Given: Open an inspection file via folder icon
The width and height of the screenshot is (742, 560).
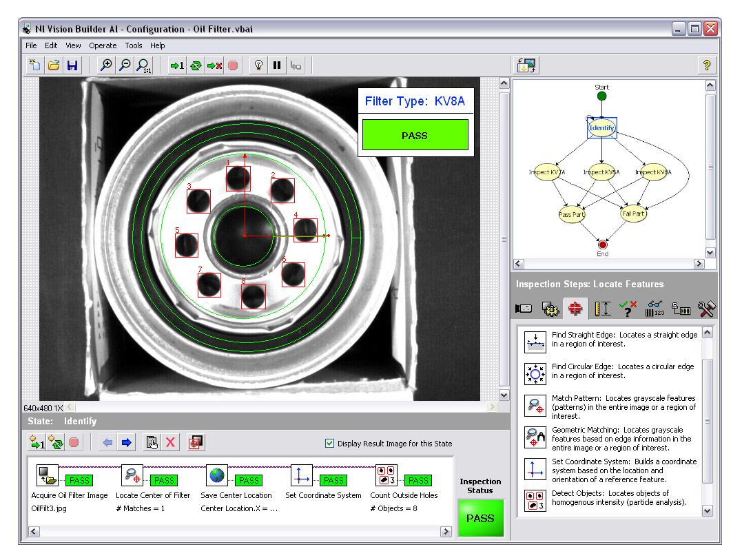Looking at the screenshot, I should pyautogui.click(x=54, y=65).
